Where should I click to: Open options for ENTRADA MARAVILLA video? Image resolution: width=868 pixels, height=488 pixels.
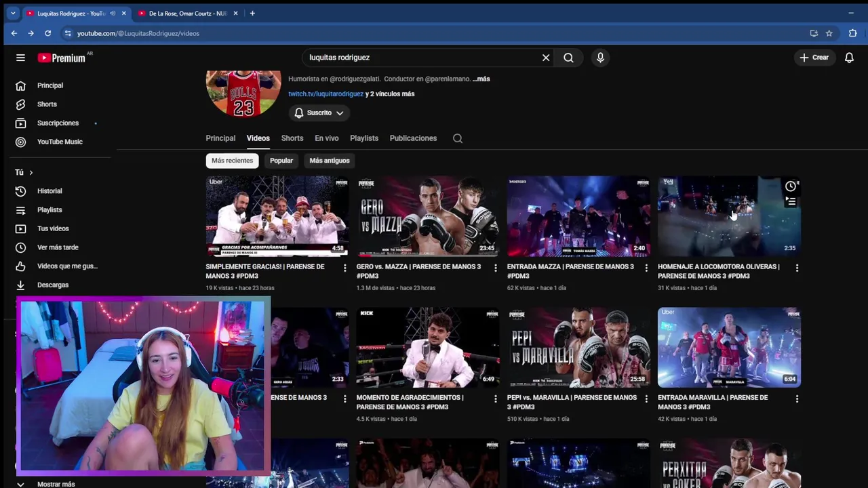[x=797, y=399]
